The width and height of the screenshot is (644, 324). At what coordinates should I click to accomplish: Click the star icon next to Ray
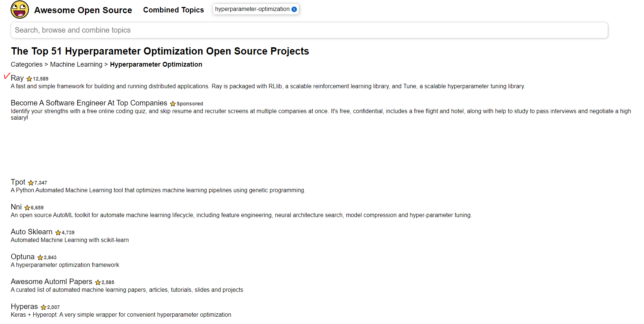pyautogui.click(x=29, y=79)
